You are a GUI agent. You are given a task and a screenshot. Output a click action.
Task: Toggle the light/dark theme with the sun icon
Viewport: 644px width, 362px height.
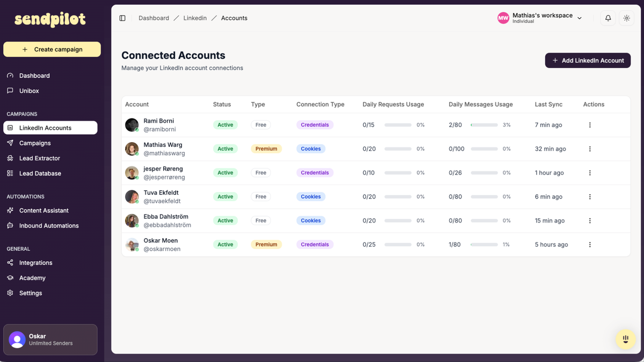coord(626,18)
